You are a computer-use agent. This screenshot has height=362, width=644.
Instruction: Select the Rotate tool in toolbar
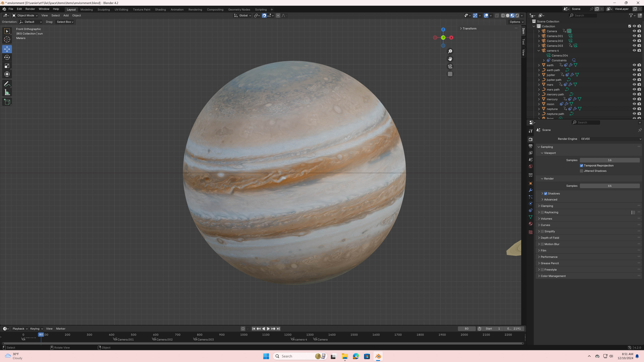tap(7, 58)
